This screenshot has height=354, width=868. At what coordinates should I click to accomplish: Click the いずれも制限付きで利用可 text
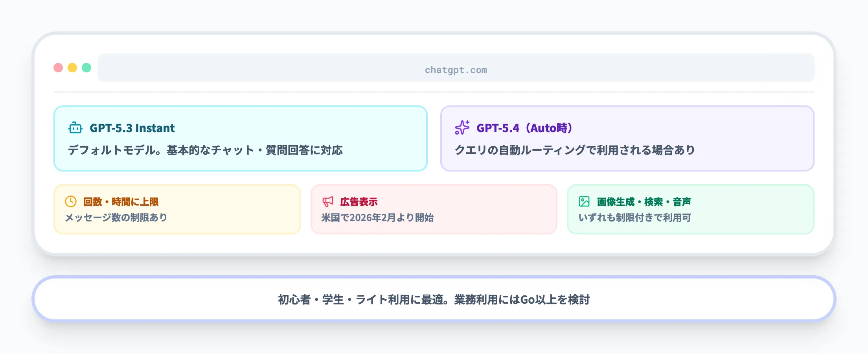[x=636, y=217]
